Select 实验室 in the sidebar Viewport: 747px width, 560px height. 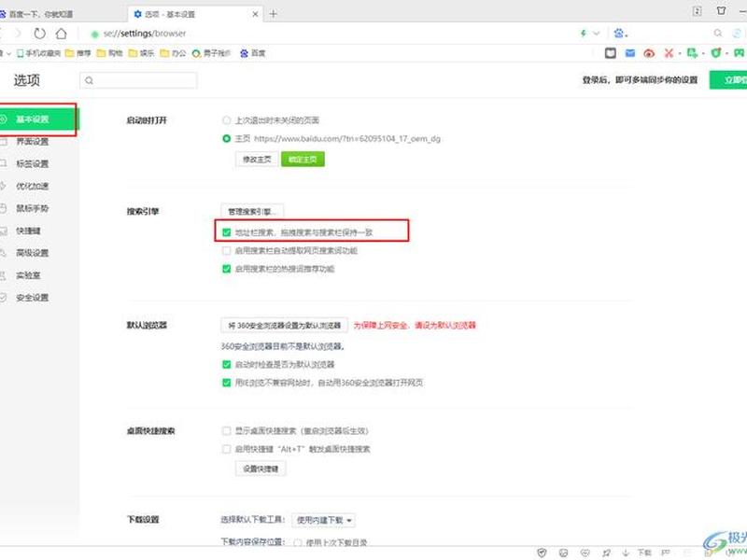(x=29, y=275)
